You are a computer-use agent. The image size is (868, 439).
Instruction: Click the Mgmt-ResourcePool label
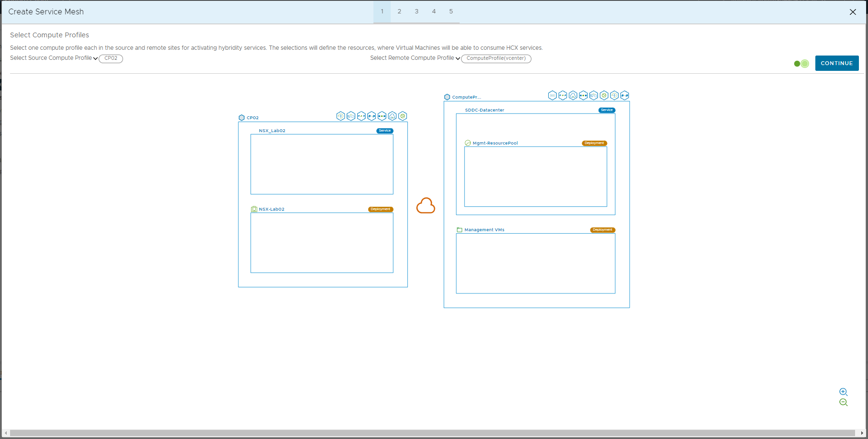(x=495, y=143)
